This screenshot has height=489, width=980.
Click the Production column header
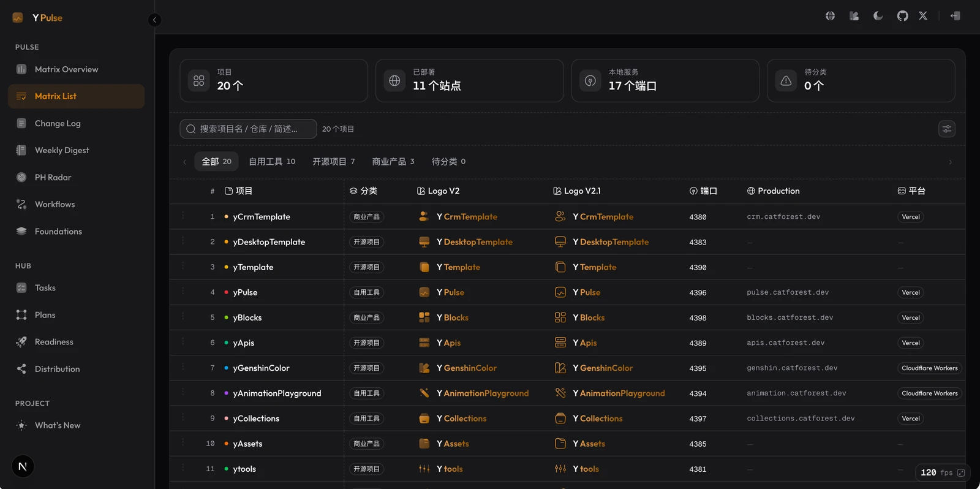tap(773, 191)
